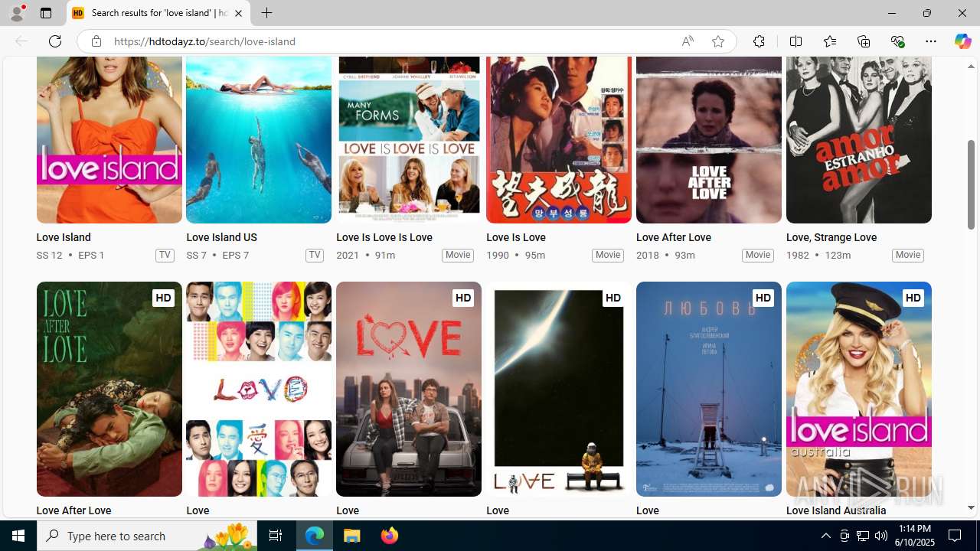Click the TV badge under Love Island US
The height and width of the screenshot is (551, 980).
coord(315,255)
